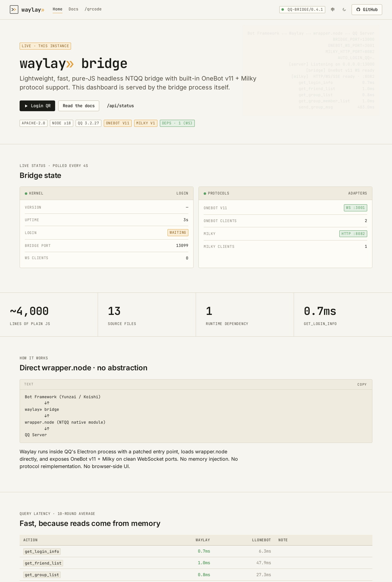Select the PROTOCOLS panel header
392x582 pixels.
tap(285, 193)
